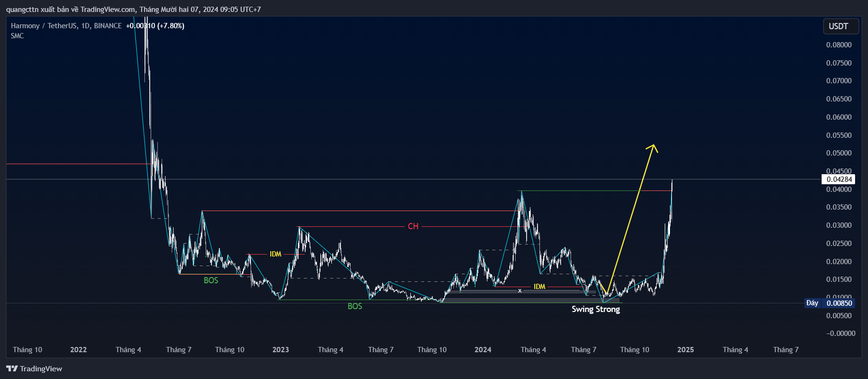Click the 0.02000 price axis label
868x379 pixels.
click(x=839, y=262)
